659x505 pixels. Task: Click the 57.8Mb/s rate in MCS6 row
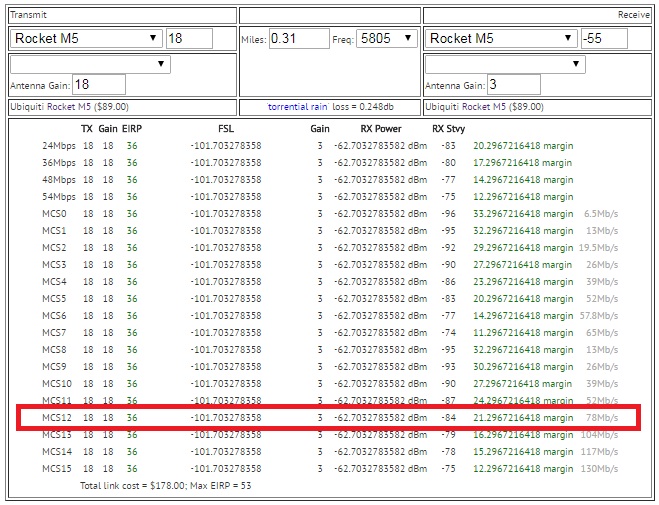pyautogui.click(x=599, y=316)
